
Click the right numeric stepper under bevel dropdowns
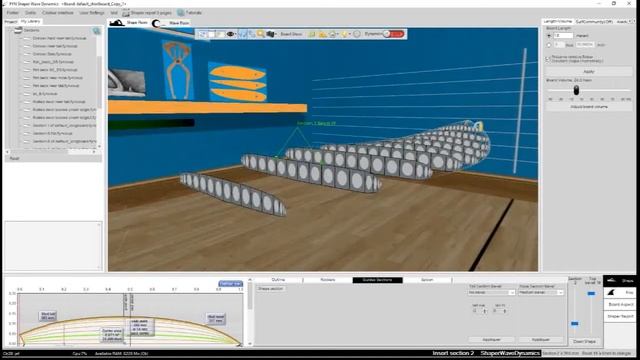(500, 311)
